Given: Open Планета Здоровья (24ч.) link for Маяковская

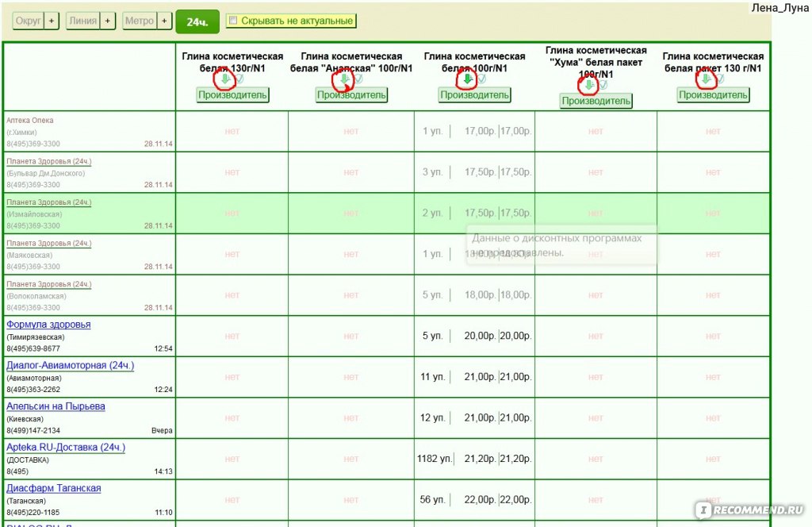Looking at the screenshot, I should (48, 243).
